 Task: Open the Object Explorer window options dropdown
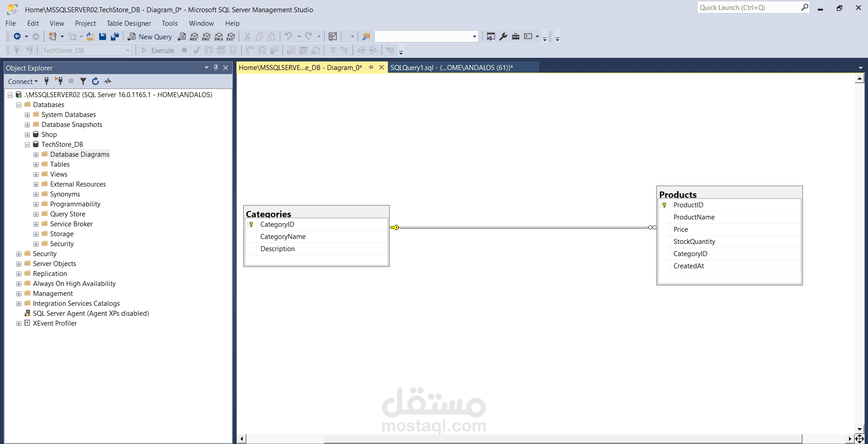click(207, 68)
